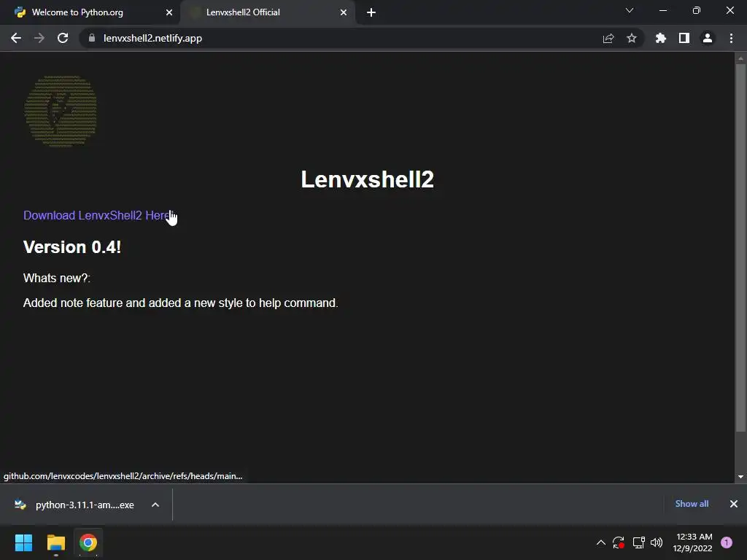Open network status tray icon
The height and width of the screenshot is (560, 747).
click(638, 542)
